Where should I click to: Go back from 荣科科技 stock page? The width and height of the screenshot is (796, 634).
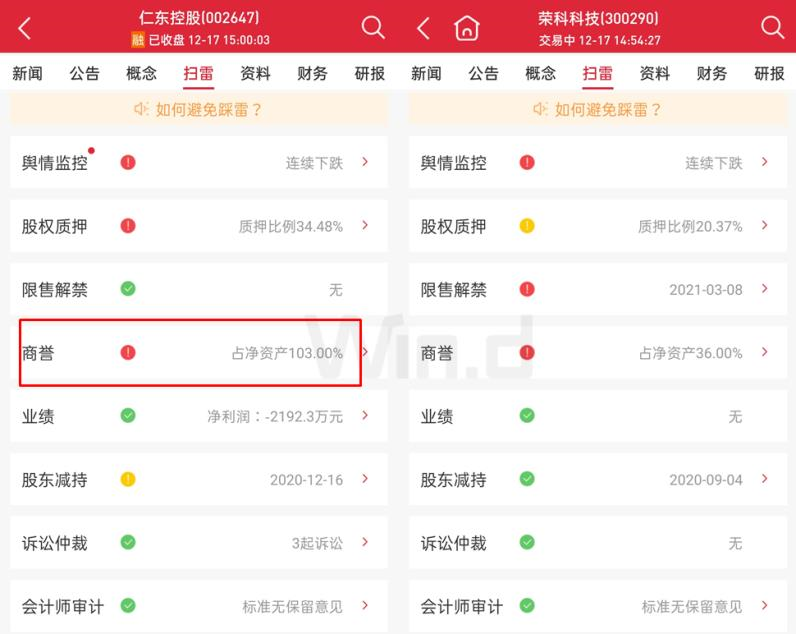click(423, 28)
